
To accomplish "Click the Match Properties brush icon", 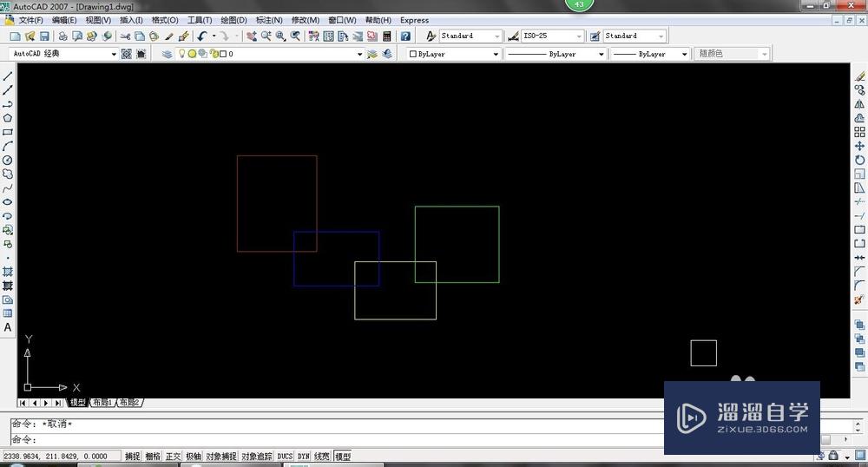I will coord(169,36).
